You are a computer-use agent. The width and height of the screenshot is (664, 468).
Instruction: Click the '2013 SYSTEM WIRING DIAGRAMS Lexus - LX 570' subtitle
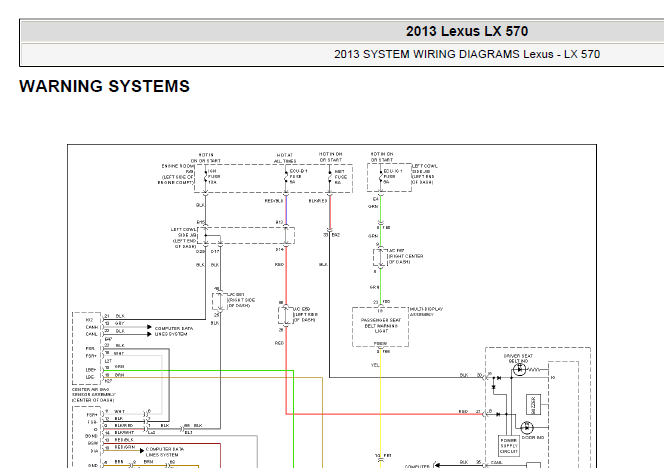467,54
